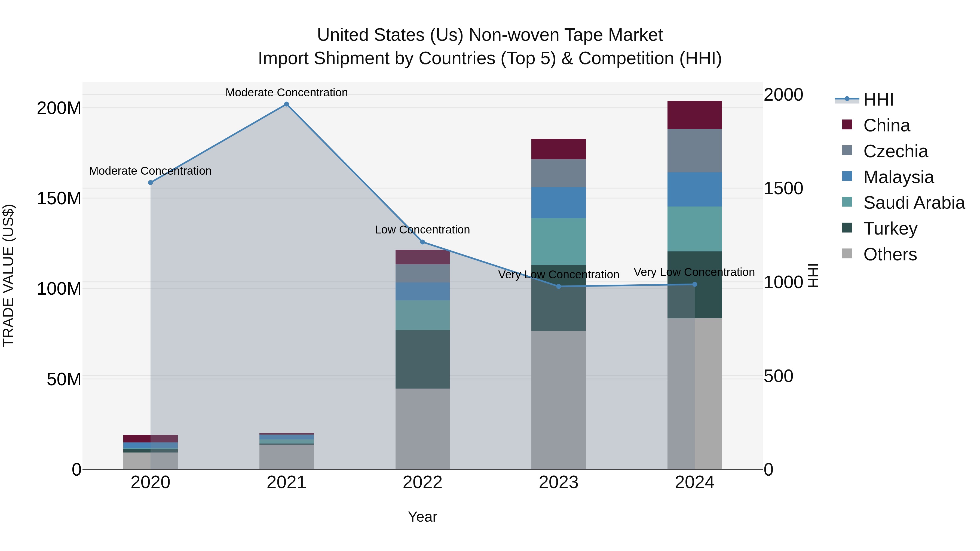The width and height of the screenshot is (980, 551).
Task: Click the China segment of 2020 bar
Action: coord(151,439)
